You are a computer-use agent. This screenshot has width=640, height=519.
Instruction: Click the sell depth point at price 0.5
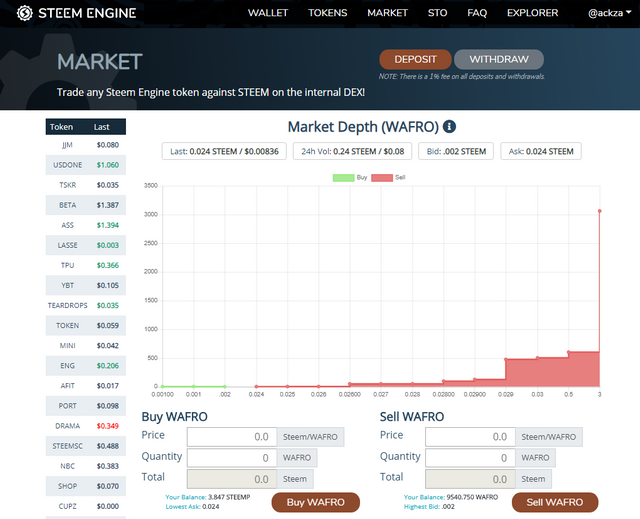coord(569,352)
